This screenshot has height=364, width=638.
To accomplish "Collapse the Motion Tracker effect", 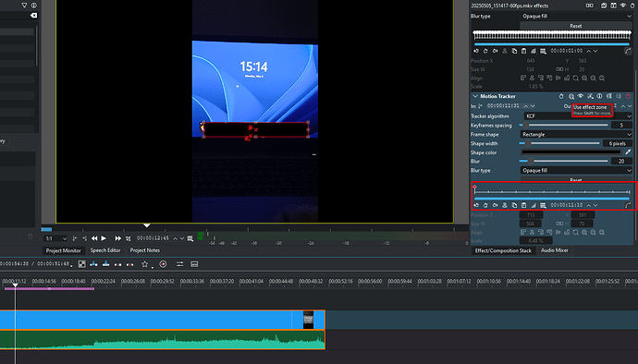I will (475, 96).
